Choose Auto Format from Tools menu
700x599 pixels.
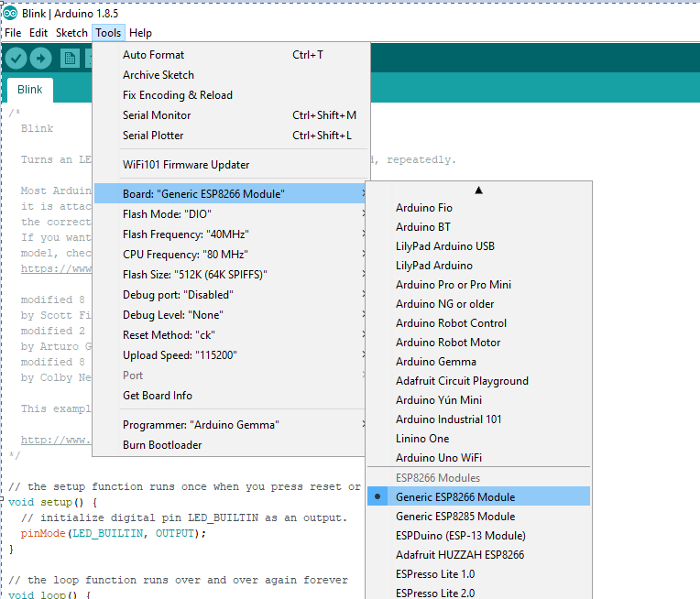point(231,55)
